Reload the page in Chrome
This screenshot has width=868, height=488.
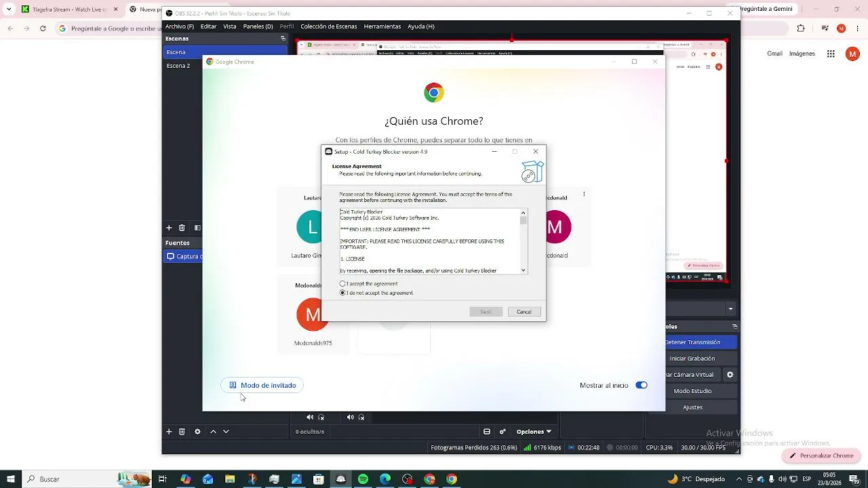point(43,28)
